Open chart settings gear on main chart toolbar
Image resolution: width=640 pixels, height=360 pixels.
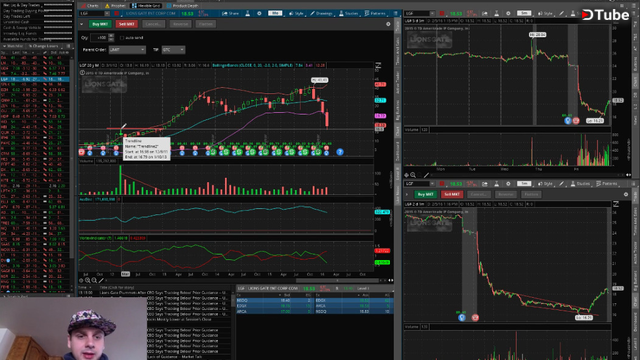click(259, 13)
